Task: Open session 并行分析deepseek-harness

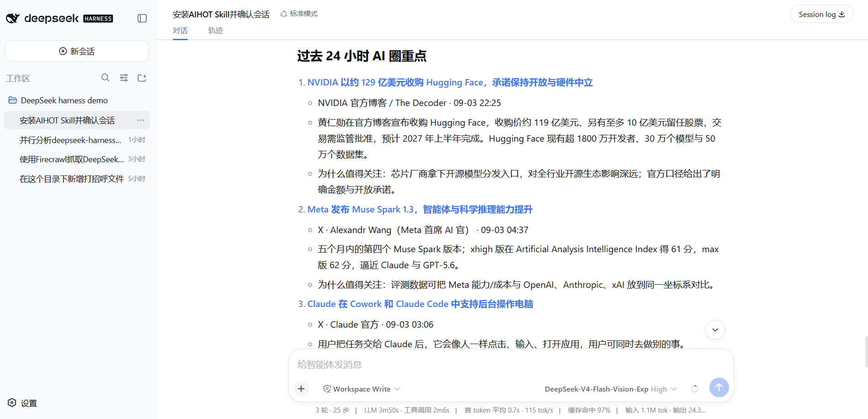Action: click(x=77, y=140)
